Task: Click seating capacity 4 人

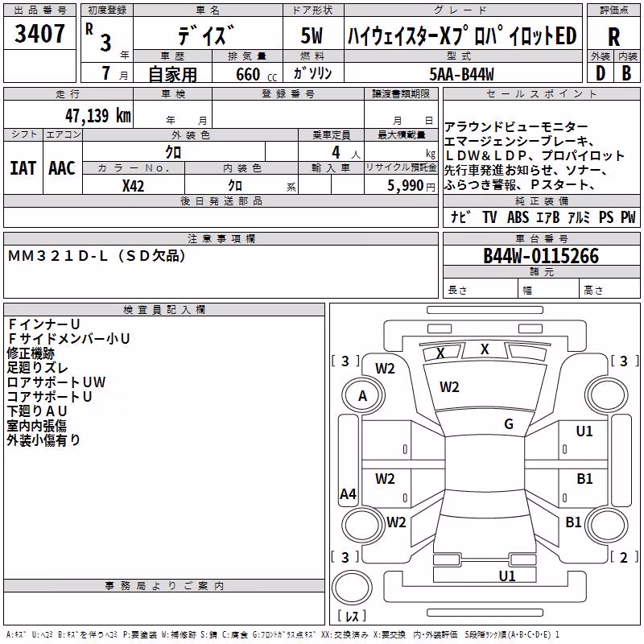Action: [x=346, y=152]
